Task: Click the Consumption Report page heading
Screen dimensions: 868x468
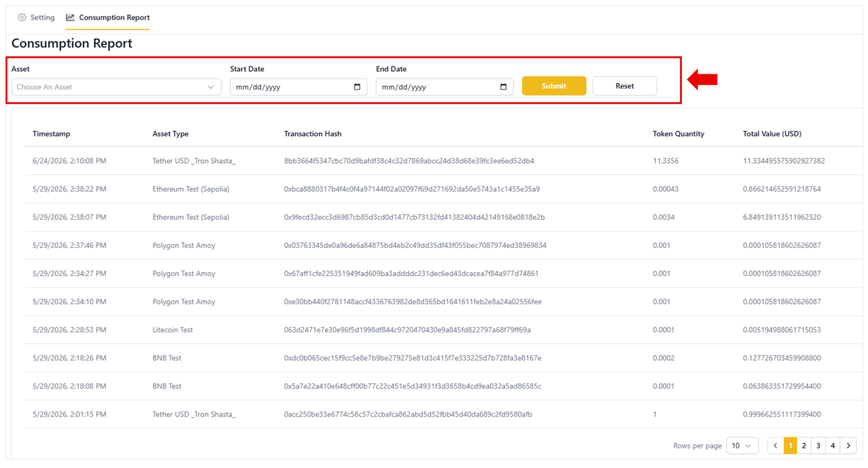Action: 72,43
